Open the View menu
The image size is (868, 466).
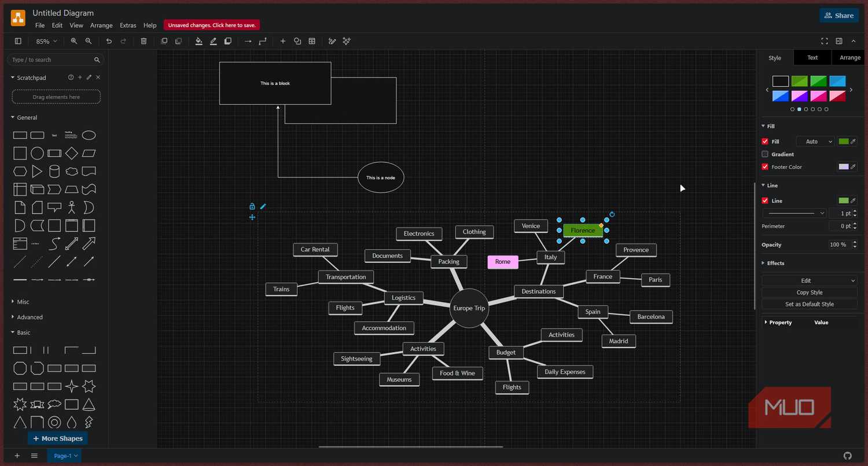(76, 25)
